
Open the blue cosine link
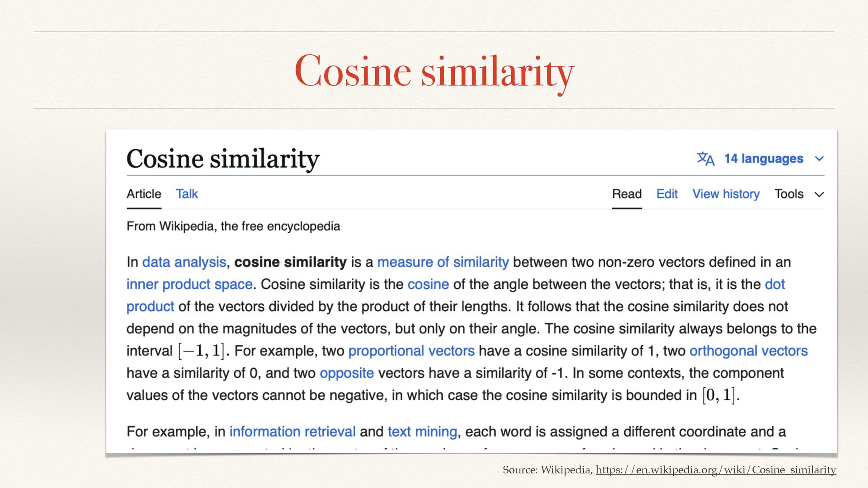coord(428,284)
